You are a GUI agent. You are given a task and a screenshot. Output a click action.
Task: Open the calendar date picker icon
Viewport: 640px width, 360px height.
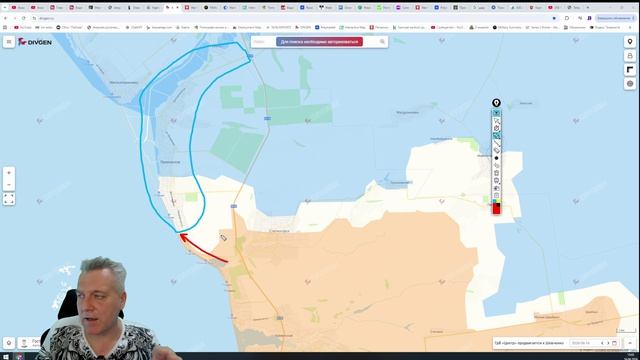click(614, 343)
